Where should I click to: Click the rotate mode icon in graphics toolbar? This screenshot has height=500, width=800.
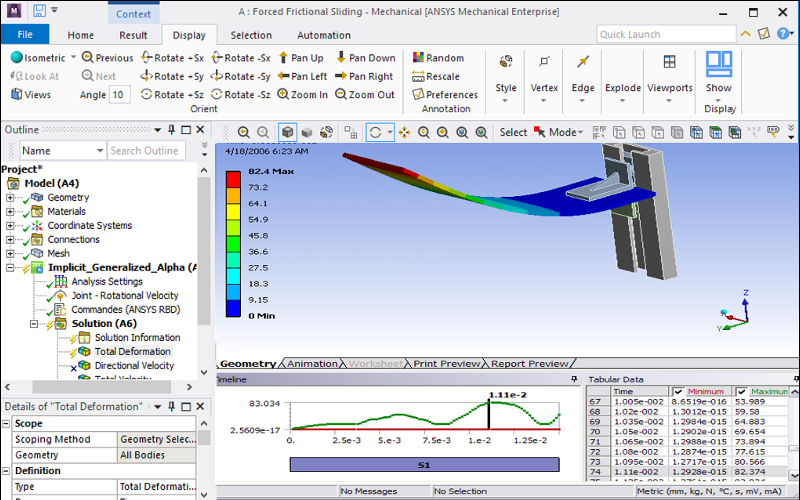click(x=375, y=133)
